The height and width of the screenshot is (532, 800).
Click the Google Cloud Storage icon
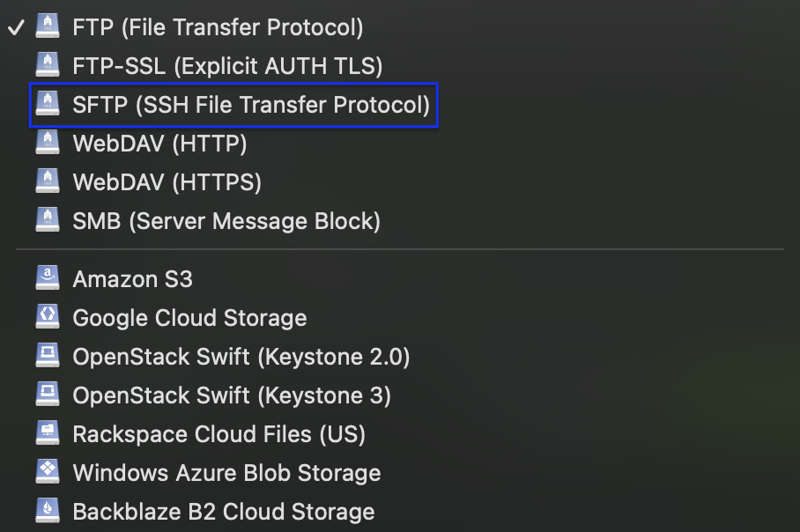pos(48,318)
